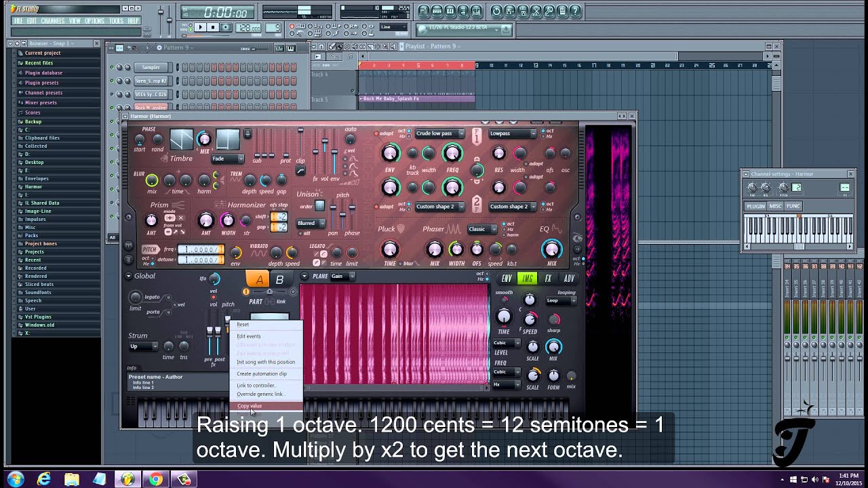Open the ADV tab in Harmor

569,279
